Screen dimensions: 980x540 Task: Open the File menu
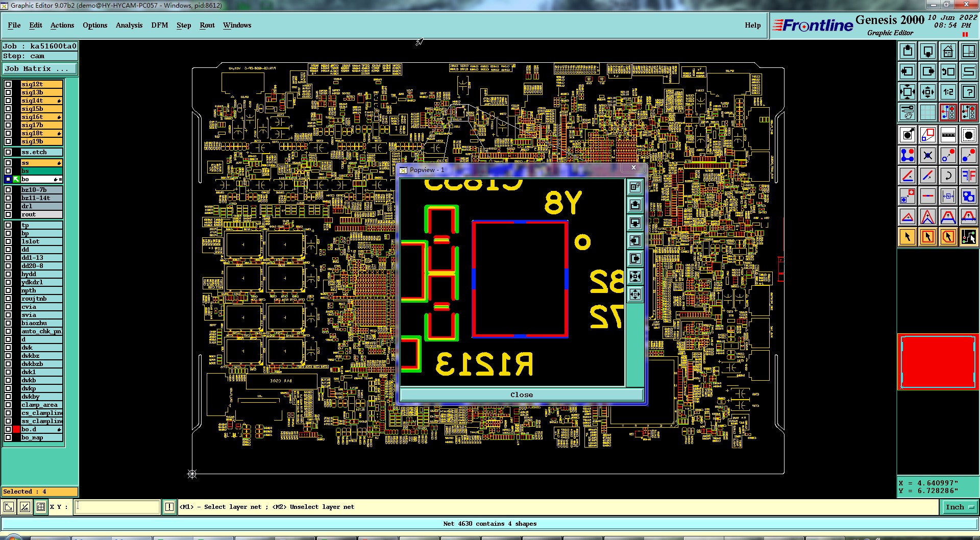(x=14, y=25)
